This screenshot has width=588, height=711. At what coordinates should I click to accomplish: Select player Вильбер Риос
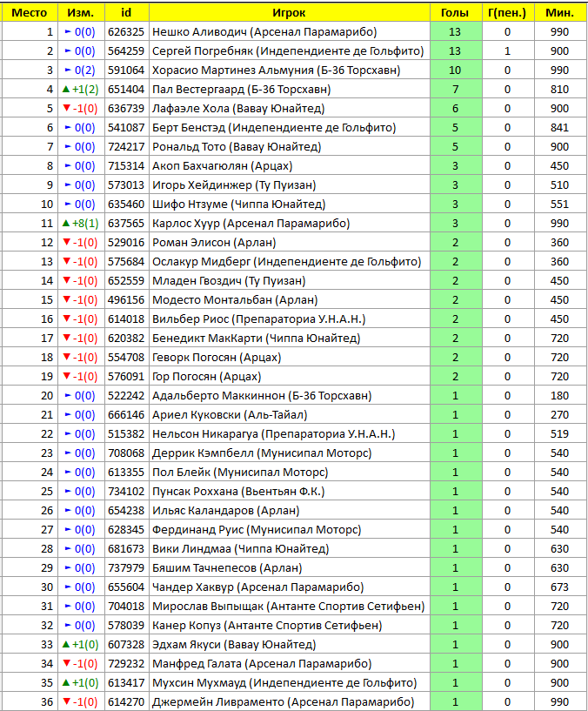coord(190,319)
